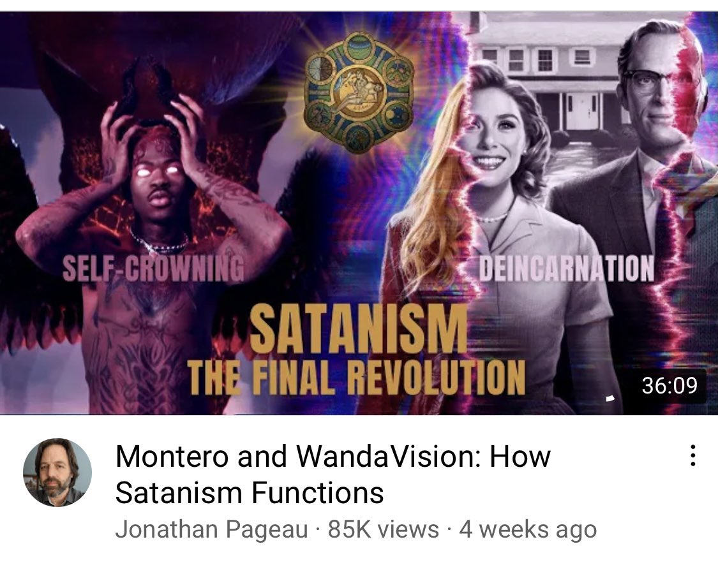The height and width of the screenshot is (588, 718).
Task: Click the '4 weeks ago' upload date
Action: coord(528,529)
